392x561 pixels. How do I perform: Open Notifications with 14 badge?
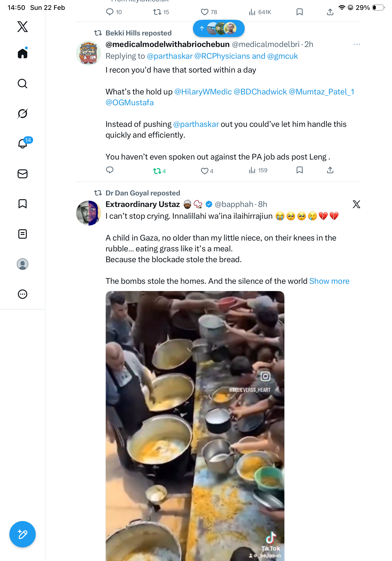23,144
